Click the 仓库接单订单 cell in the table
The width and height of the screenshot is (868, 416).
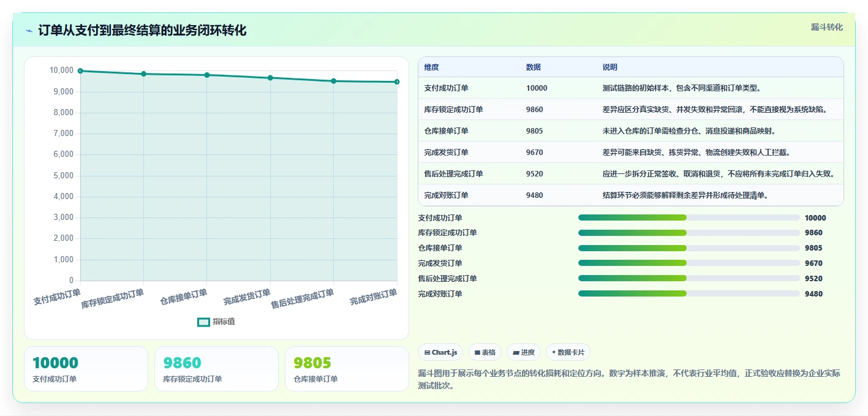point(446,131)
